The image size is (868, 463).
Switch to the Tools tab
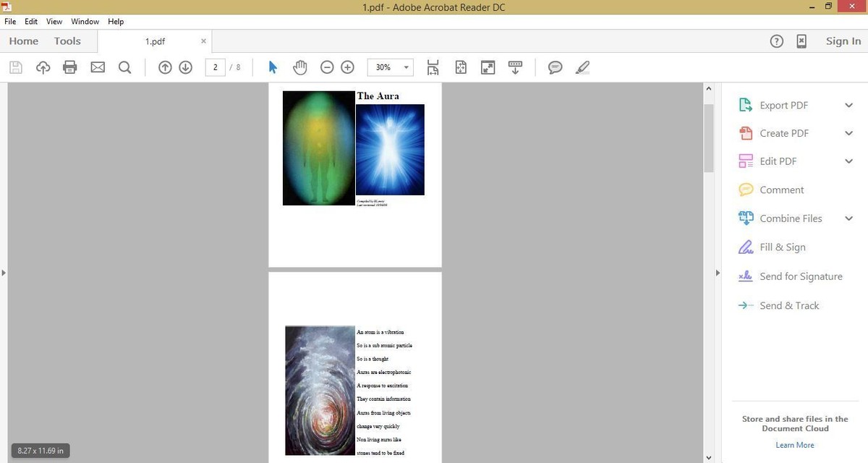tap(67, 41)
